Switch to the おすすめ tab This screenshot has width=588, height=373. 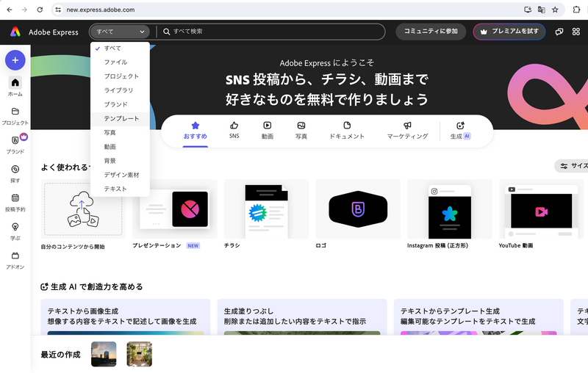tap(196, 131)
